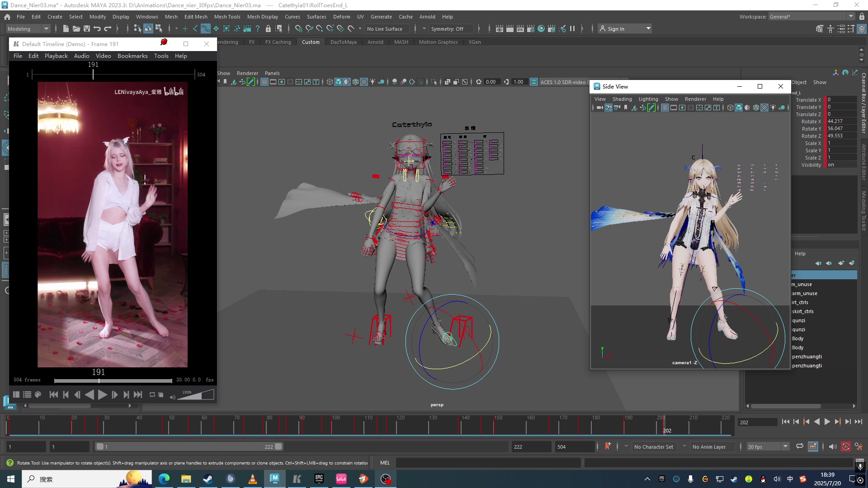The width and height of the screenshot is (868, 488).
Task: Switch to the Custom shelf tab
Action: tap(311, 42)
